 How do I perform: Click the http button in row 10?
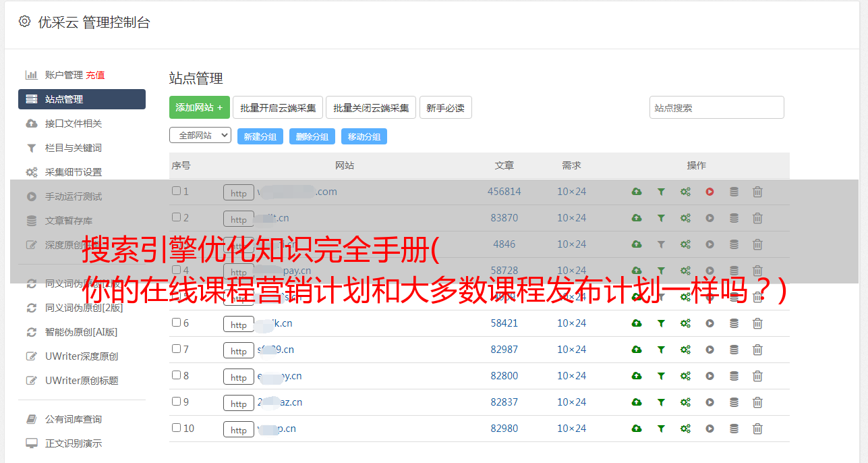click(239, 429)
